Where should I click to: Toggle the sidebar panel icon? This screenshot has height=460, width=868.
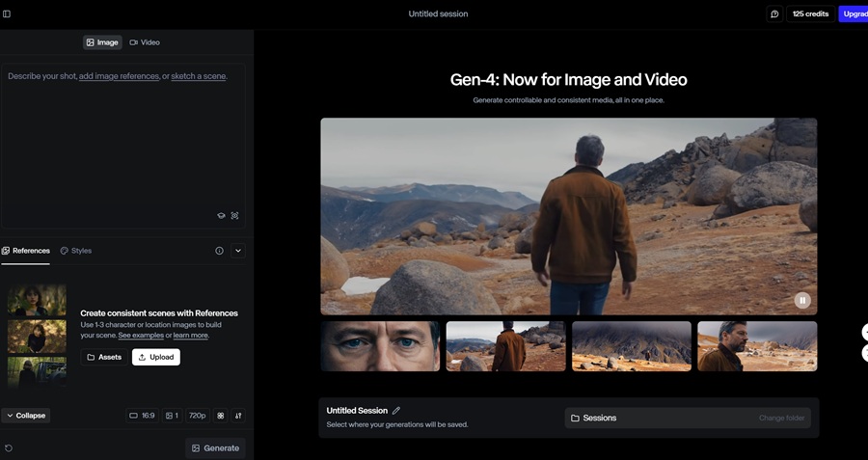point(7,14)
